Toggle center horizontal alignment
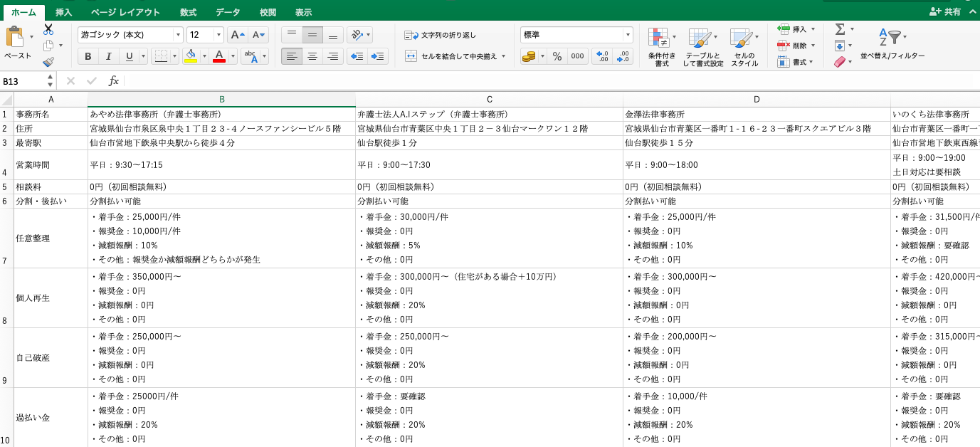The image size is (980, 447). (312, 56)
